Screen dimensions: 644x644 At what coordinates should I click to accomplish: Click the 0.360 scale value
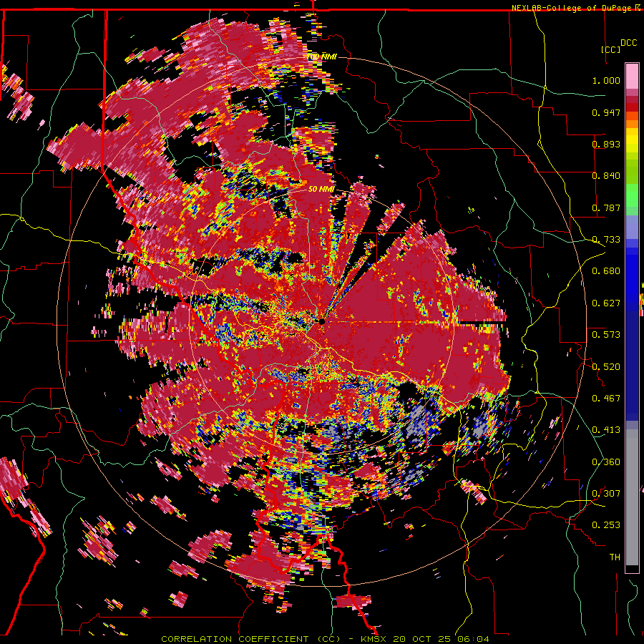click(x=606, y=462)
